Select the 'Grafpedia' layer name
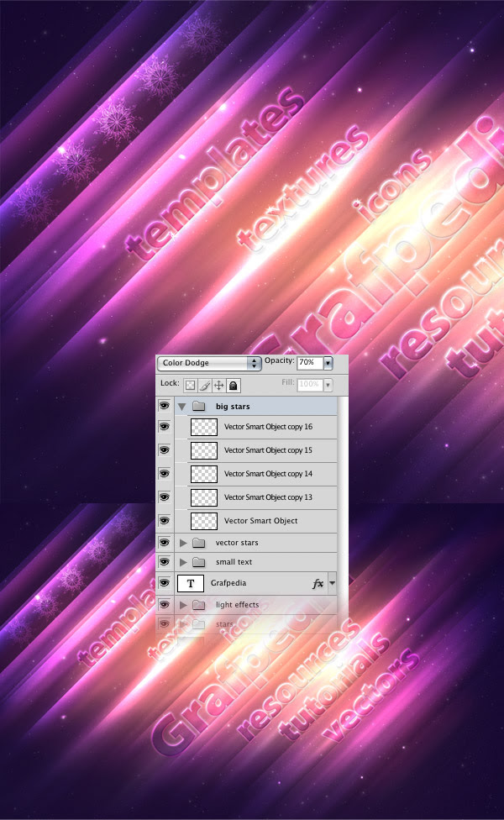Screen dimensions: 504x820 (228, 583)
